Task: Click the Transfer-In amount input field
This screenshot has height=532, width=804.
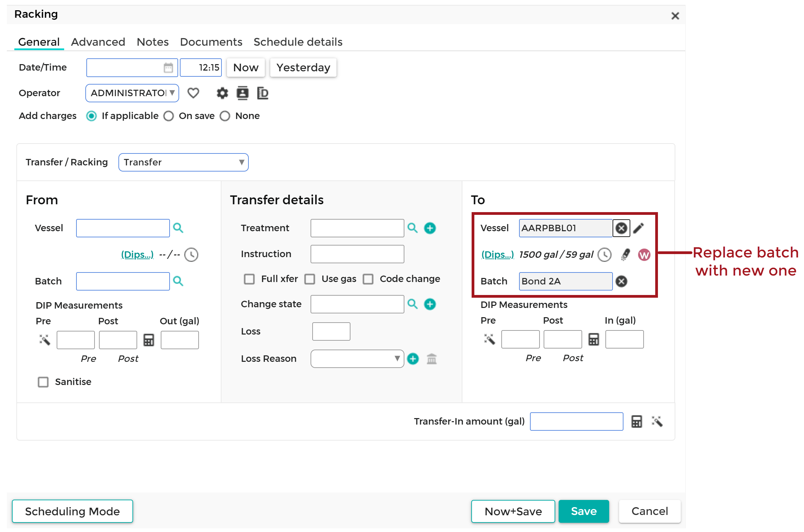Action: [576, 422]
